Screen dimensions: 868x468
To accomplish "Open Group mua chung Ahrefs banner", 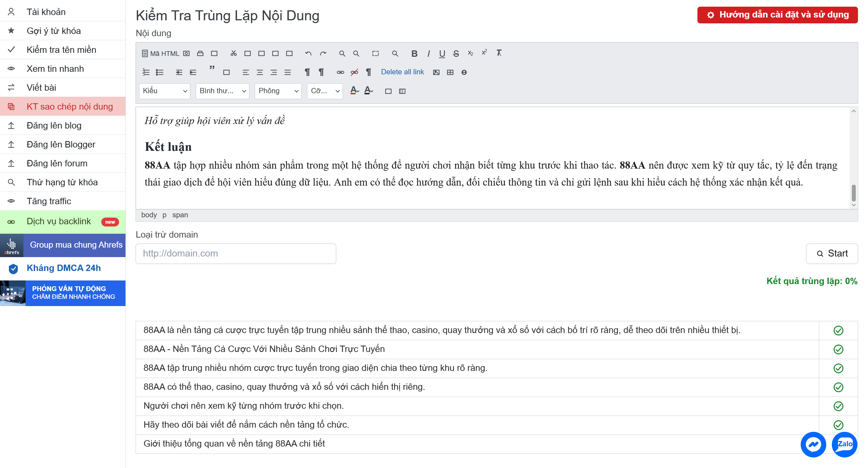I will 63,246.
